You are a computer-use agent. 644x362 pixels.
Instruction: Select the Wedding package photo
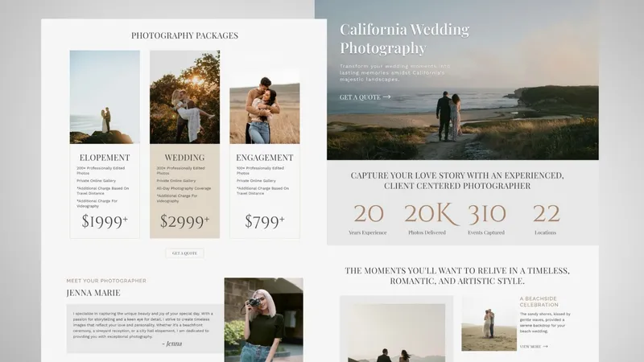click(x=184, y=97)
